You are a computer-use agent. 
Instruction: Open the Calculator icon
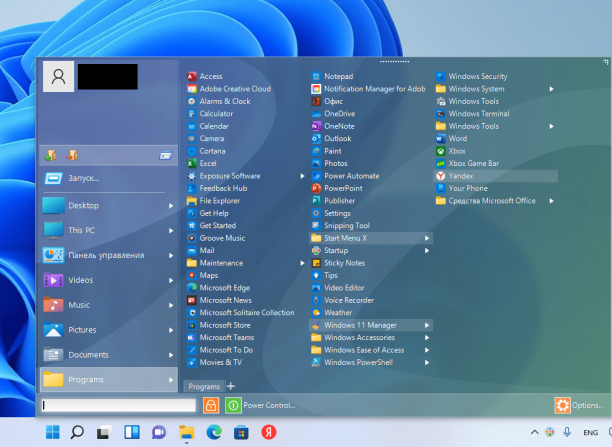coord(192,114)
